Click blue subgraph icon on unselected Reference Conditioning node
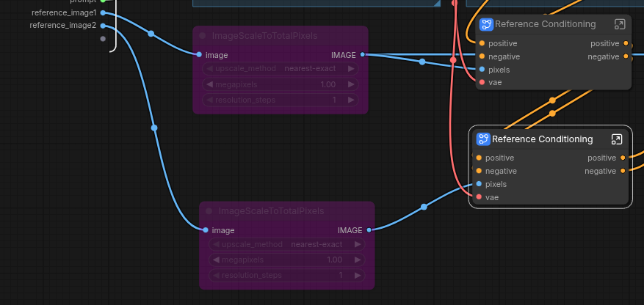This screenshot has width=644, height=305. pos(486,24)
